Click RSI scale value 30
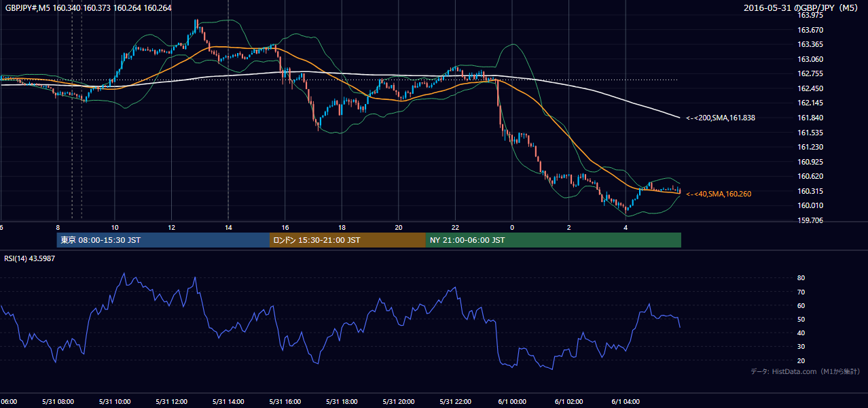 tap(801, 347)
